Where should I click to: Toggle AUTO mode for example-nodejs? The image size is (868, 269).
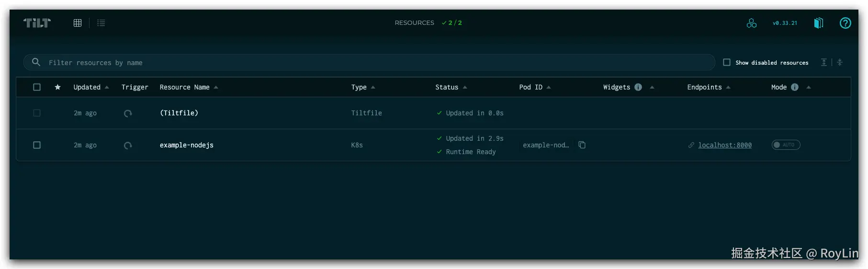pos(786,145)
